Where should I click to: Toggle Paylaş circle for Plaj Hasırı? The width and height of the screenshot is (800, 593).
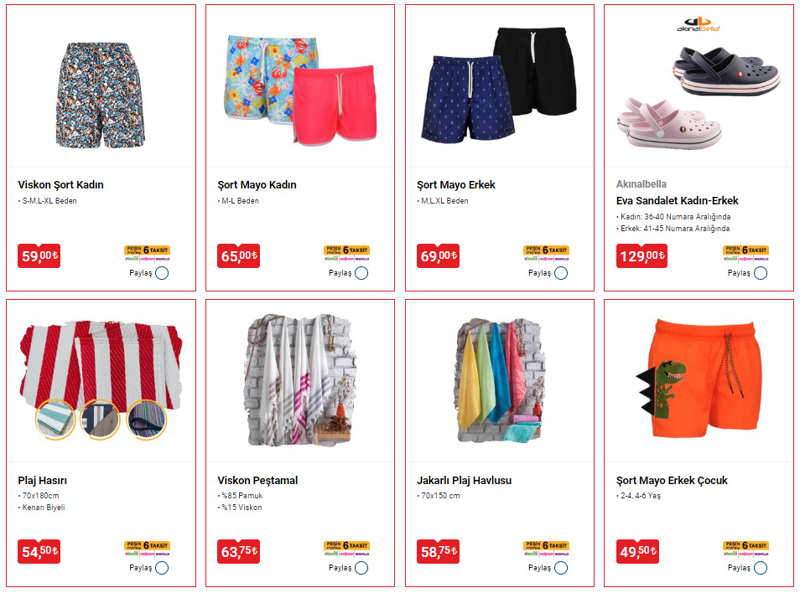point(162,568)
